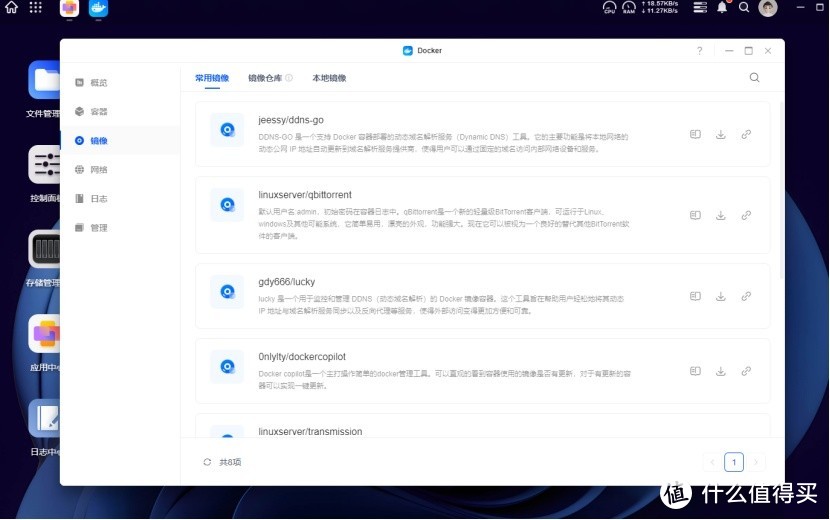Screen dimensions: 830x520
Task: Click the App Center icon in the top bar
Action: click(69, 8)
